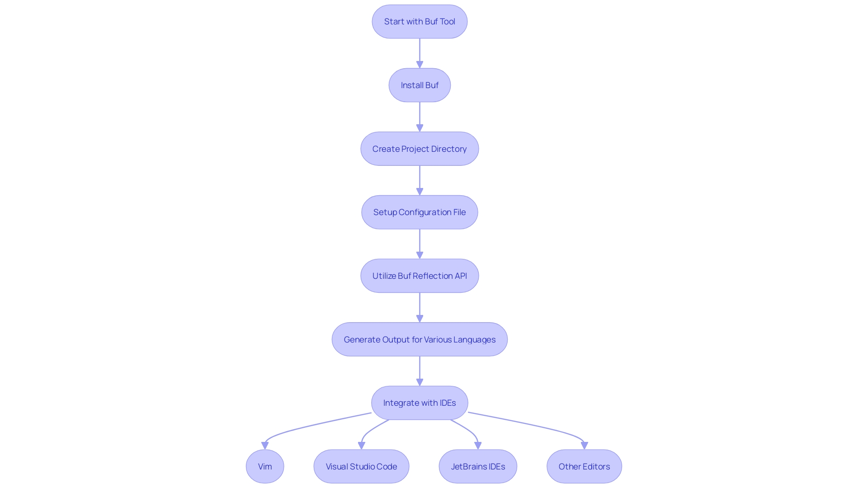The height and width of the screenshot is (488, 868).
Task: Click the Create Project Directory node
Action: click(x=420, y=148)
